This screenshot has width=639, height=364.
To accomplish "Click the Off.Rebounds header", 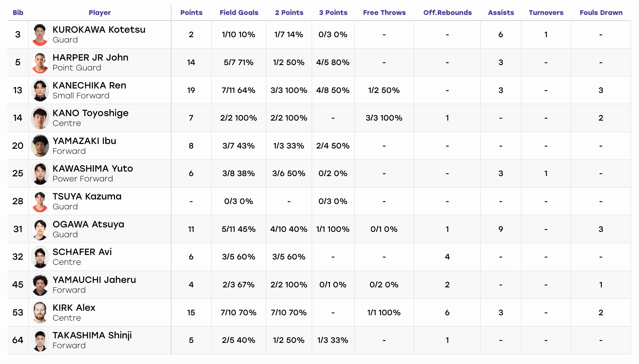I will (x=447, y=13).
